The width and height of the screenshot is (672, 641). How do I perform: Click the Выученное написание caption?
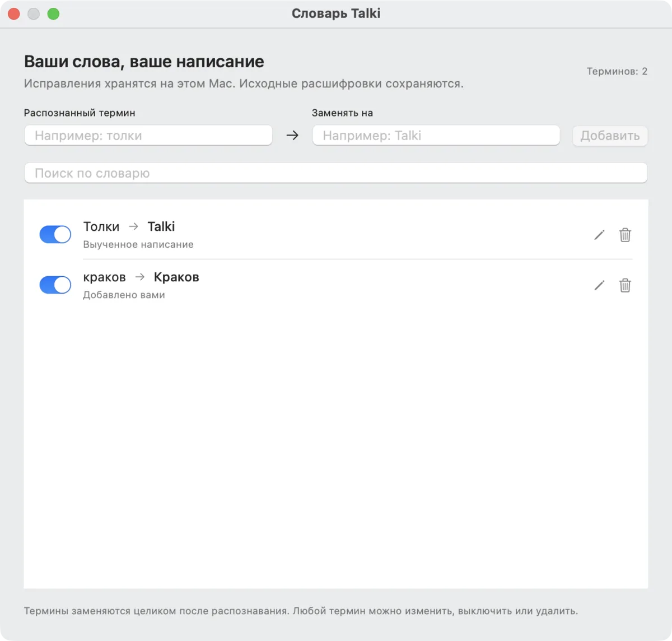point(138,244)
